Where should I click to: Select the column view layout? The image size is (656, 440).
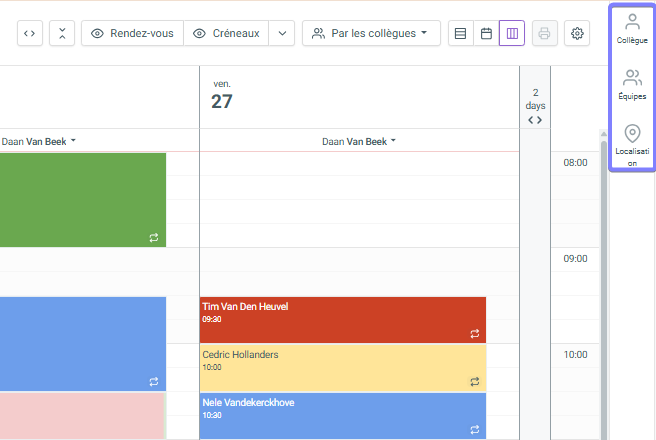[512, 33]
